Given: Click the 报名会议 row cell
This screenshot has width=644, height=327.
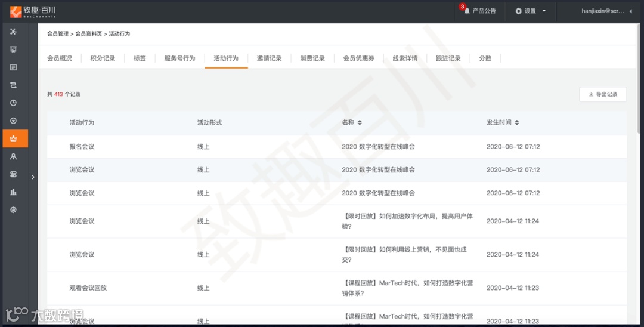Looking at the screenshot, I should (82, 147).
